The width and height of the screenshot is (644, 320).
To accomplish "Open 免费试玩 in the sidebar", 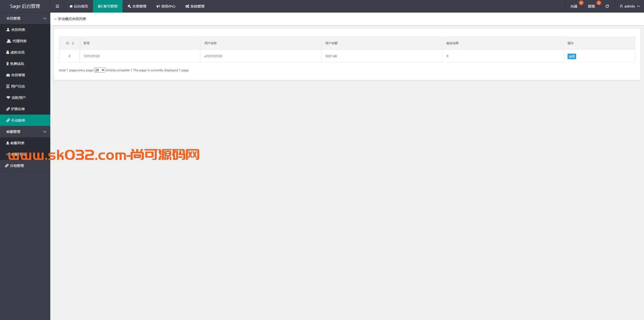I will (17, 64).
